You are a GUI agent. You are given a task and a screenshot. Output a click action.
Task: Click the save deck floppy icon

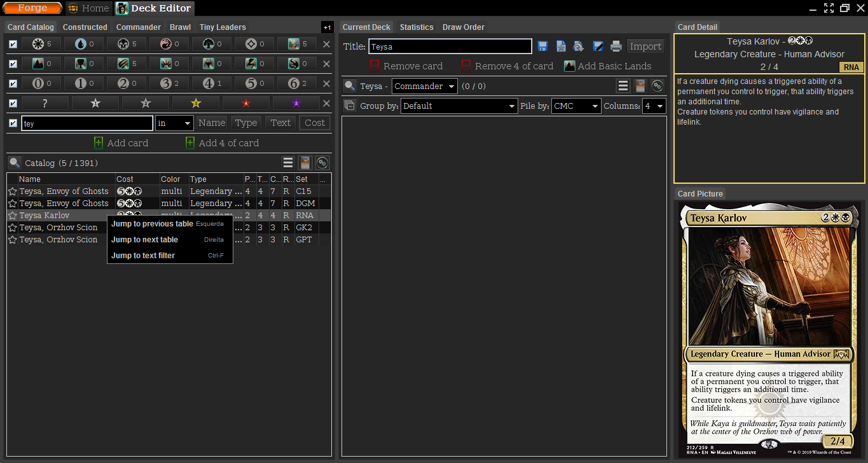pos(542,46)
